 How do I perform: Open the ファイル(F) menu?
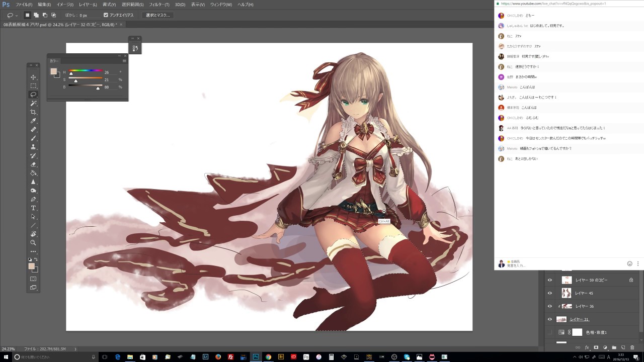click(24, 5)
